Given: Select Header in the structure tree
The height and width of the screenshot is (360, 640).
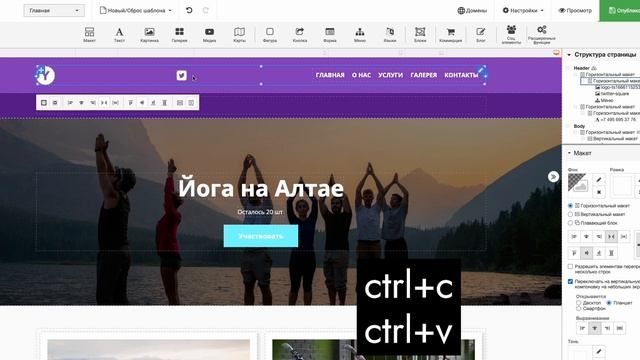Looking at the screenshot, I should [x=581, y=68].
